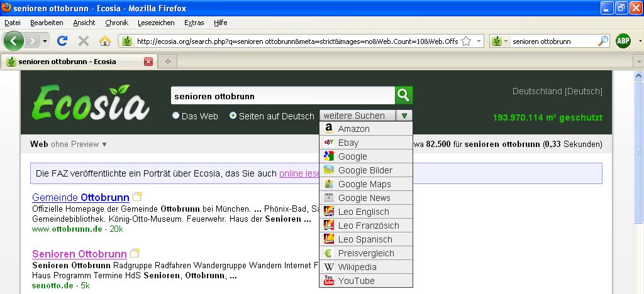Reload the current page
Image resolution: width=644 pixels, height=294 pixels.
[62, 41]
